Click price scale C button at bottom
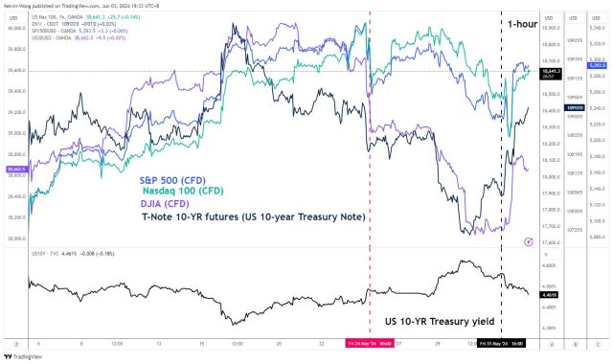This screenshot has height=364, width=613. pyautogui.click(x=598, y=344)
